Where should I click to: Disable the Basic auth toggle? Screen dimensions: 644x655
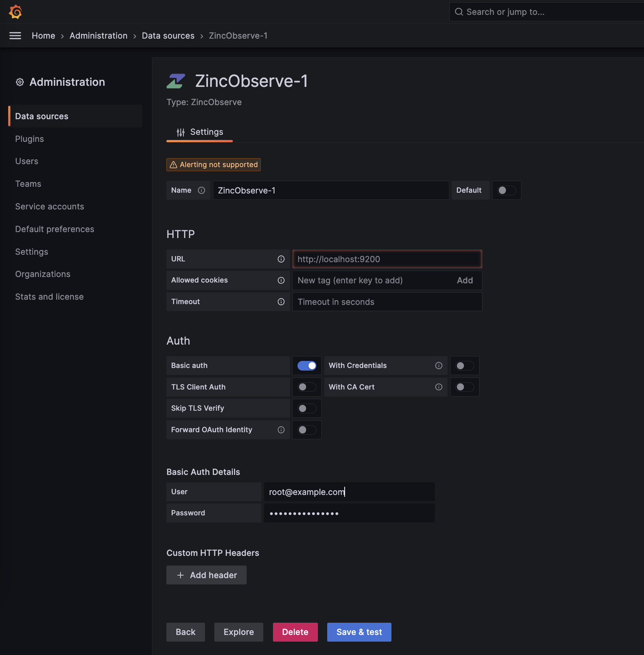pyautogui.click(x=307, y=366)
